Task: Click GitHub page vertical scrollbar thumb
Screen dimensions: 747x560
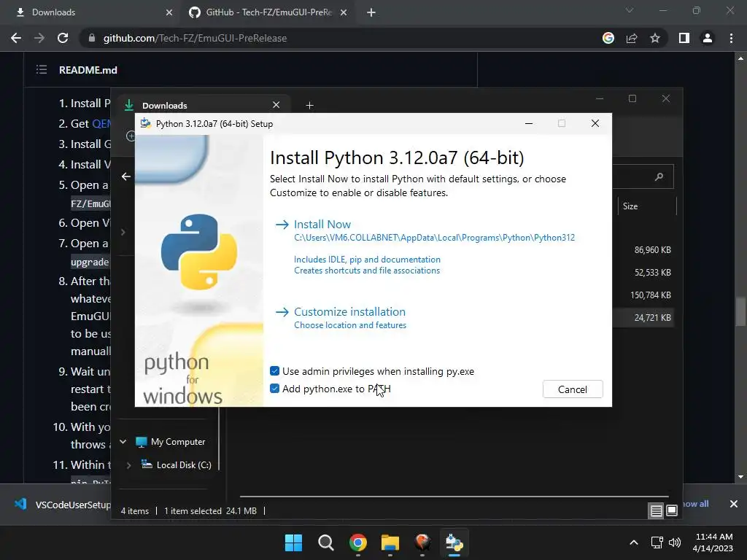Action: pyautogui.click(x=740, y=311)
